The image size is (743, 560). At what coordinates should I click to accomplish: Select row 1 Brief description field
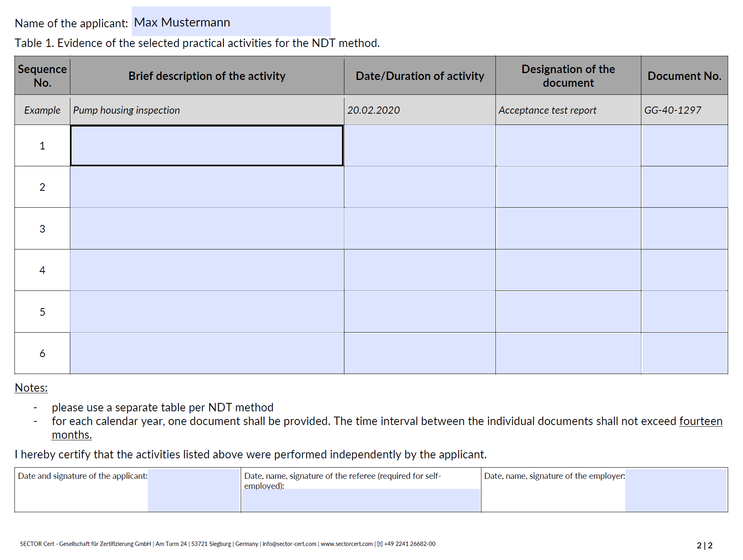point(207,145)
